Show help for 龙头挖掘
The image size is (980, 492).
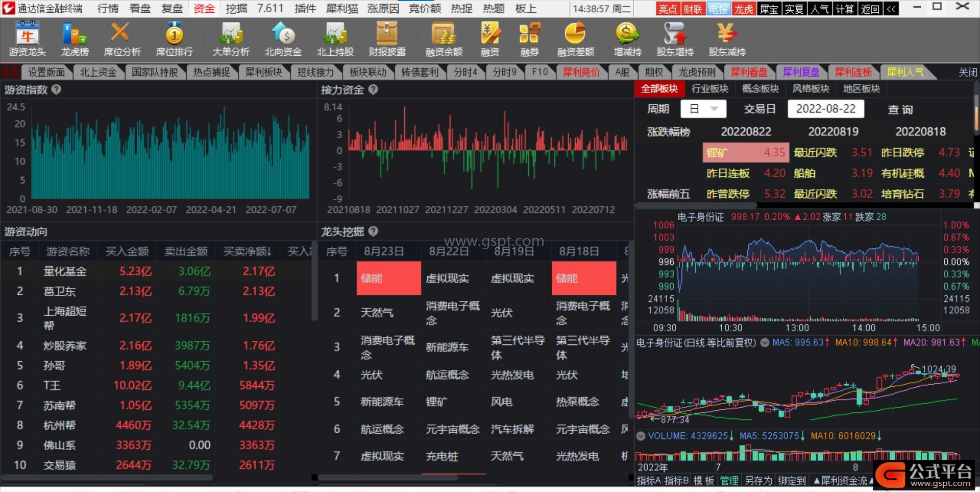click(373, 231)
